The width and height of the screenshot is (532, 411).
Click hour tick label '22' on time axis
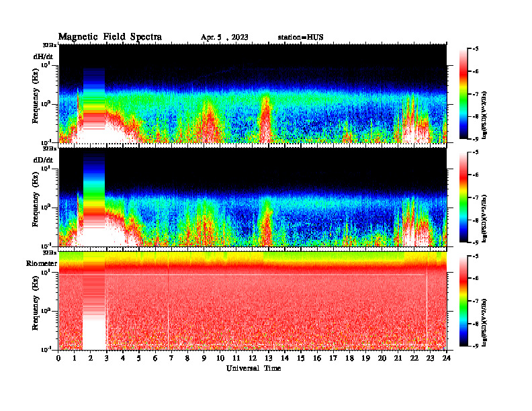click(x=414, y=359)
